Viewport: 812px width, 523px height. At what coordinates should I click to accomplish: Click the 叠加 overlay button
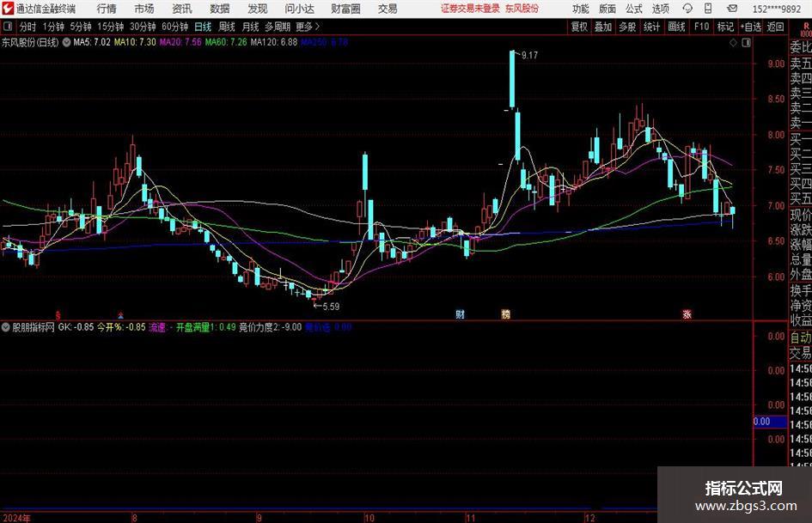click(603, 27)
